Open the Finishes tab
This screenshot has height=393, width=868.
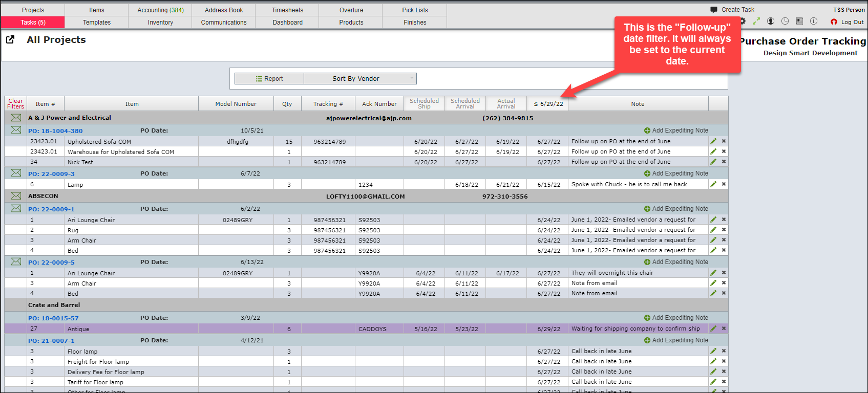point(415,23)
